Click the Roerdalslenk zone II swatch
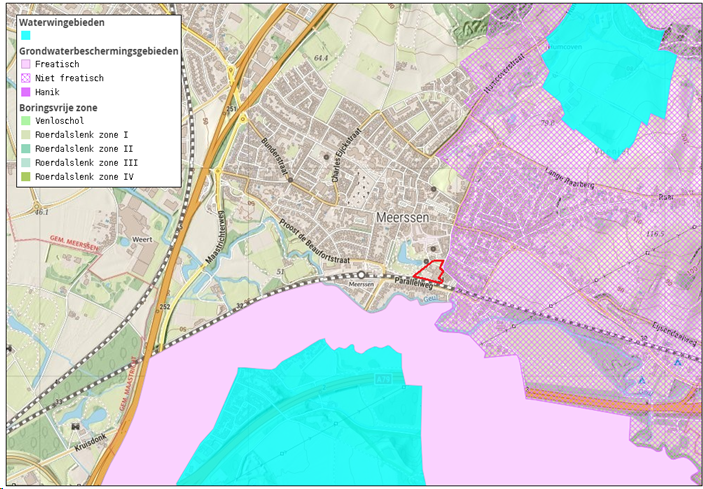703x489 pixels. [26, 148]
